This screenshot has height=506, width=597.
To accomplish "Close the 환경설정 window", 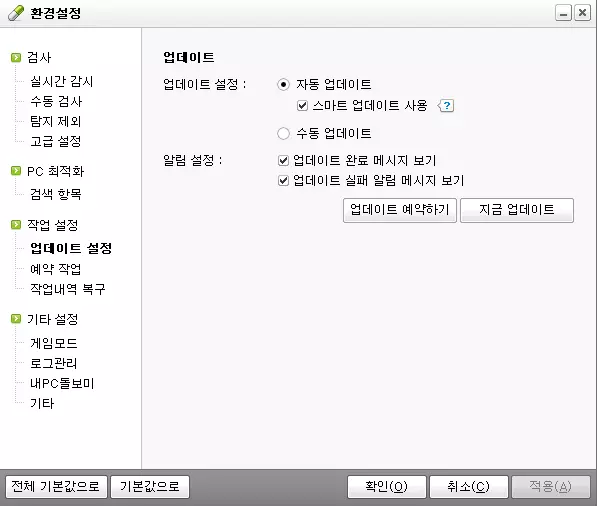I will pos(582,13).
